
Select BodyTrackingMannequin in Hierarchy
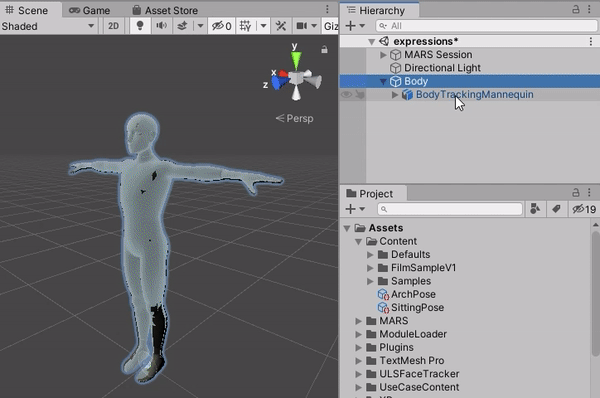(x=474, y=95)
